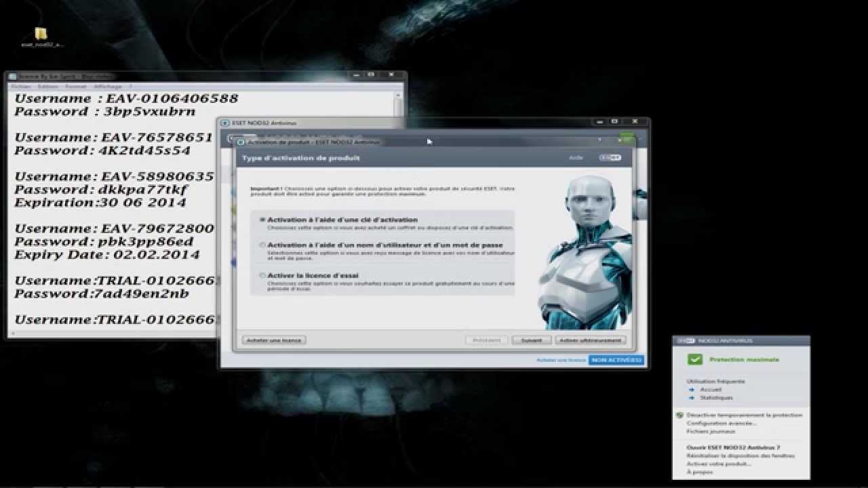Click the text Password: pbk3pp86ed
Screen dimensions: 868x488
click(x=104, y=242)
